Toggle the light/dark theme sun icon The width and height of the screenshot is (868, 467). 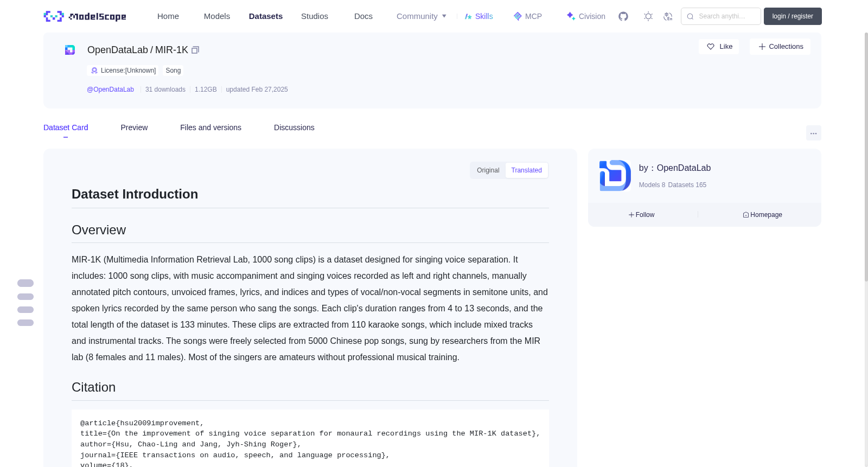[x=648, y=16]
